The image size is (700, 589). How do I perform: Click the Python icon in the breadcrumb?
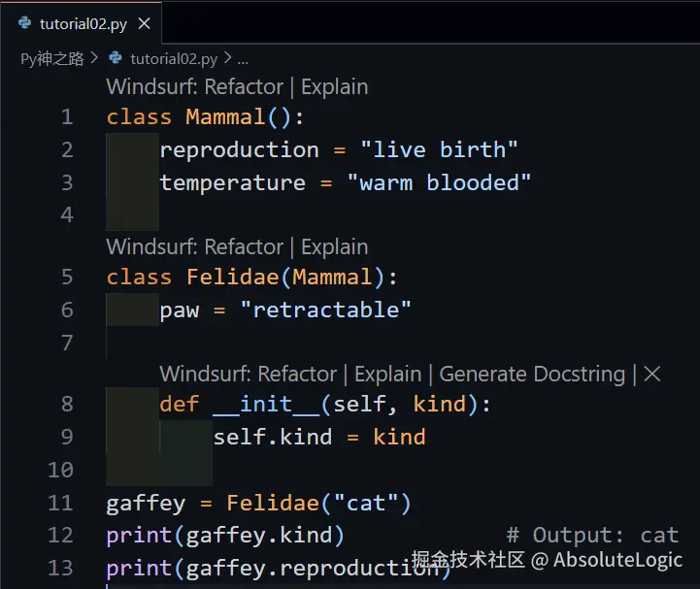pos(116,57)
